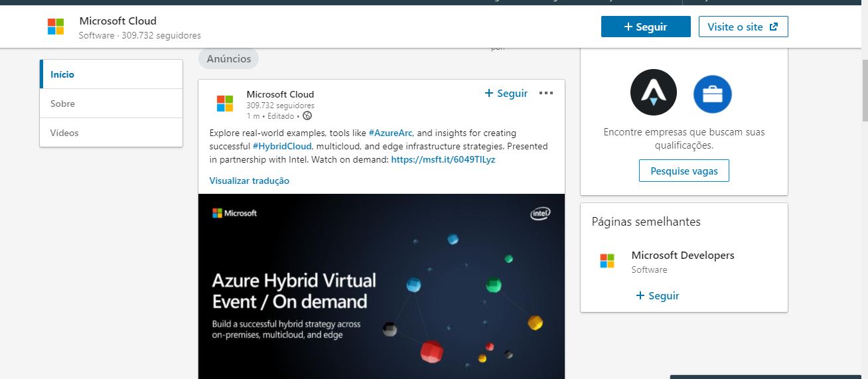Click the Páginas semelhantes heading
The image size is (868, 379).
click(646, 222)
